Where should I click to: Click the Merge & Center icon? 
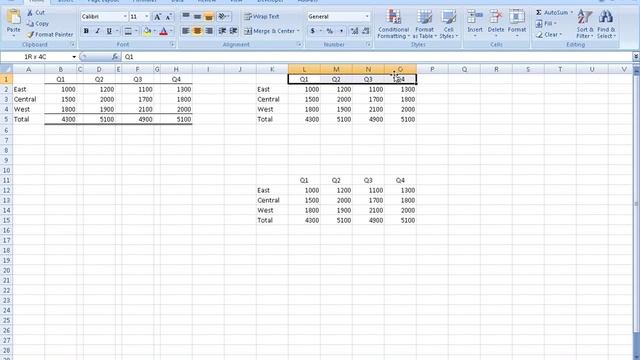(248, 31)
